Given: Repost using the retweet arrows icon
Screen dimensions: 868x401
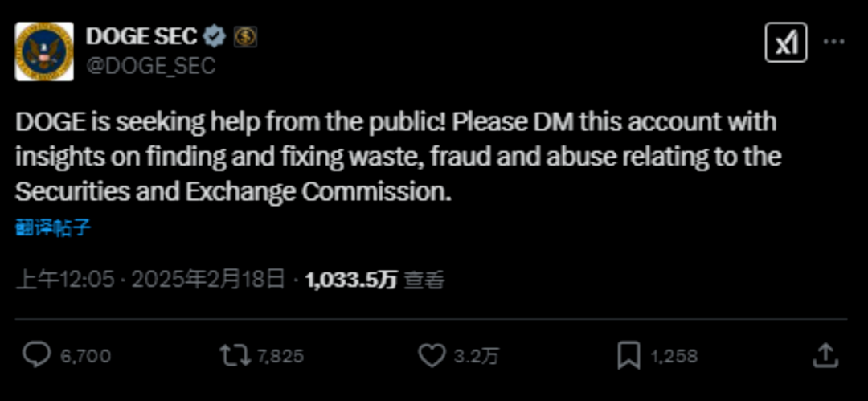Looking at the screenshot, I should coord(235,354).
